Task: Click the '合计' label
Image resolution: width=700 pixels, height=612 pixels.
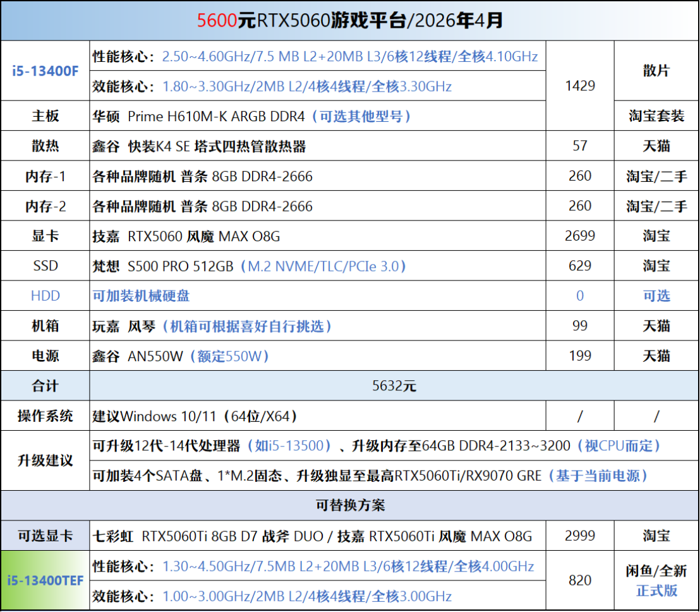Action: pyautogui.click(x=45, y=386)
